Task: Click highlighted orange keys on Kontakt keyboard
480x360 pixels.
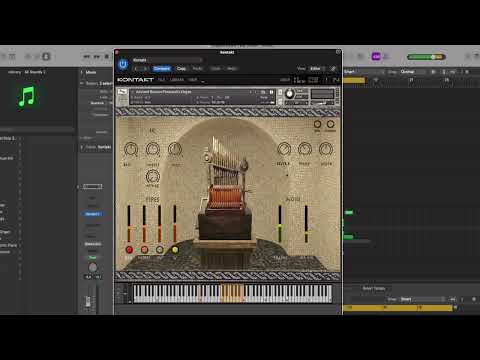Action: 232,294
